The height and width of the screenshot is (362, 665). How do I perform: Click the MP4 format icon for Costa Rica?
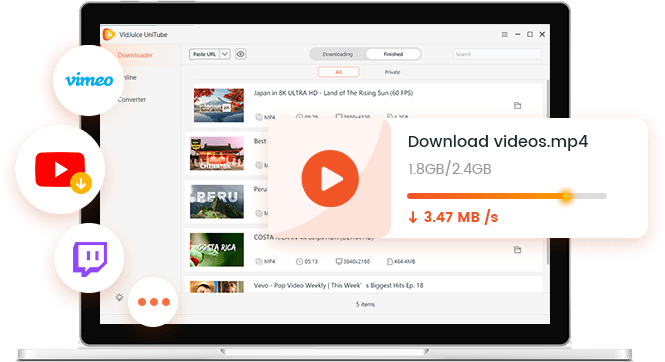click(x=259, y=262)
